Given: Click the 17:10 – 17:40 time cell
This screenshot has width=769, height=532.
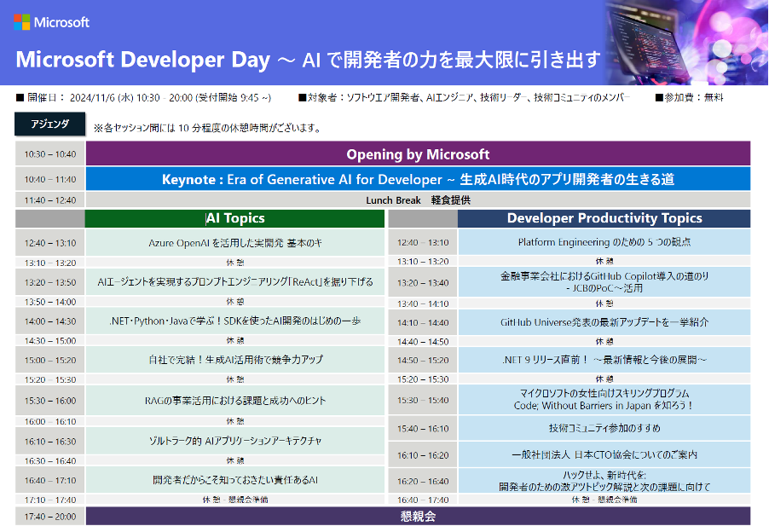Looking at the screenshot, I should tap(50, 500).
